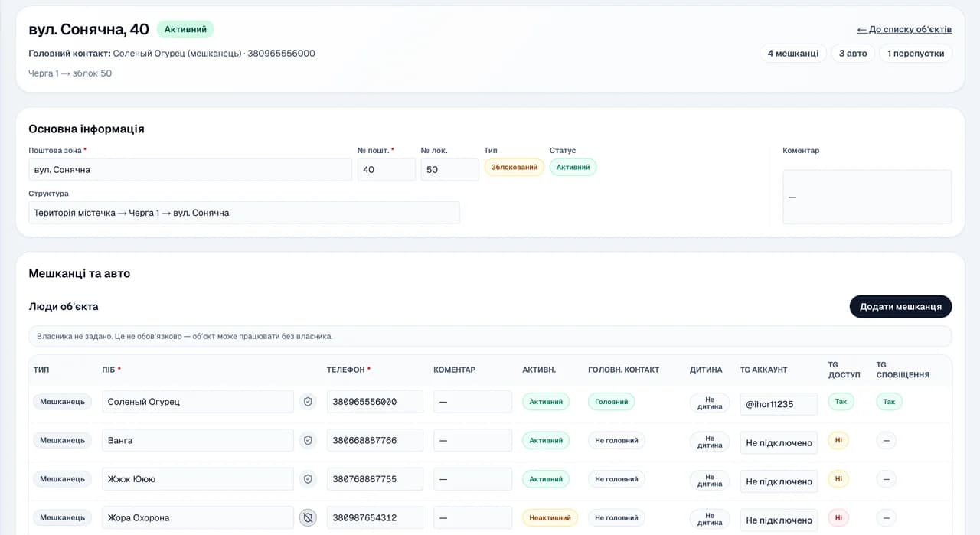Open the 4 мешканці tab pill
This screenshot has height=535, width=980.
[793, 54]
